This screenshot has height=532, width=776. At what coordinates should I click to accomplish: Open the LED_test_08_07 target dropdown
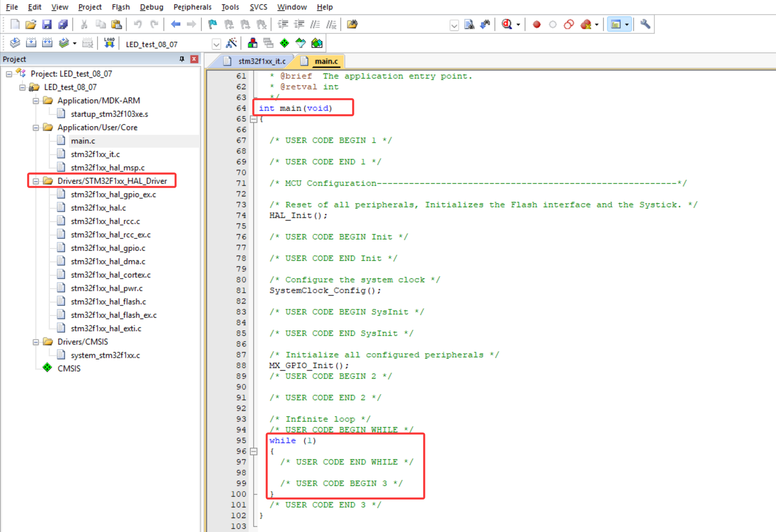click(216, 44)
